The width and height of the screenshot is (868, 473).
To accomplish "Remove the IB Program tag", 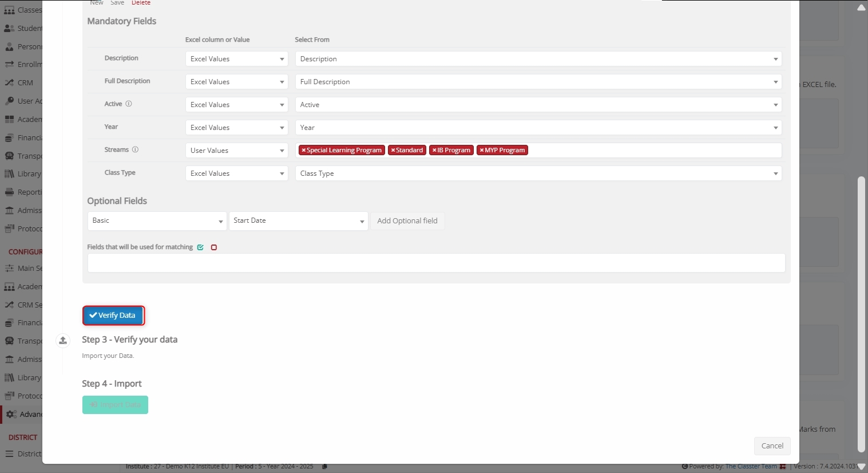I will tap(434, 151).
